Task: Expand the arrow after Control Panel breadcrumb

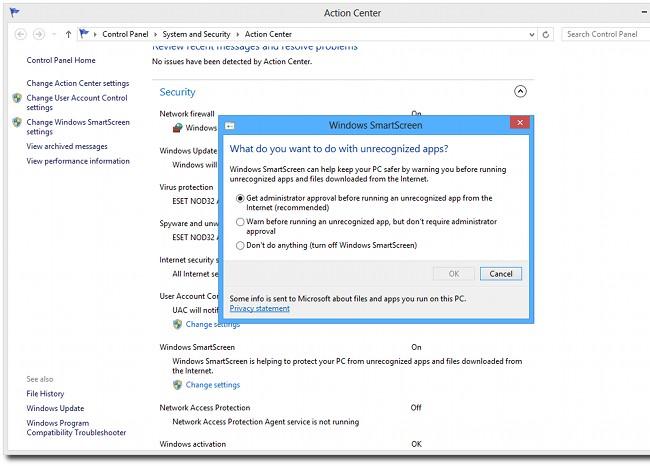Action: point(155,34)
